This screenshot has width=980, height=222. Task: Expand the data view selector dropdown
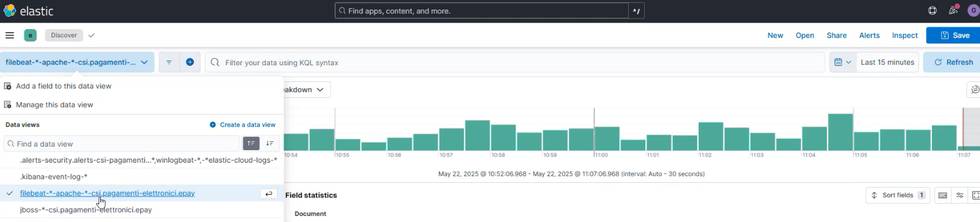click(77, 62)
